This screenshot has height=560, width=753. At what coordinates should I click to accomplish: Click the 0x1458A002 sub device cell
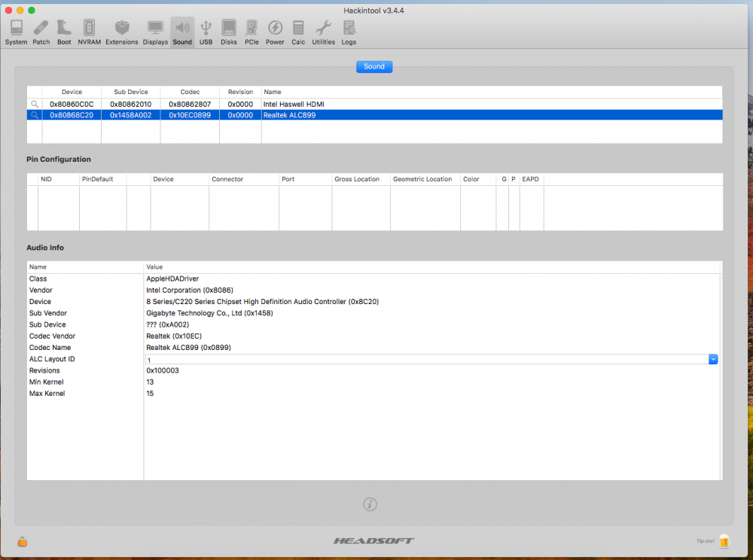pyautogui.click(x=130, y=115)
